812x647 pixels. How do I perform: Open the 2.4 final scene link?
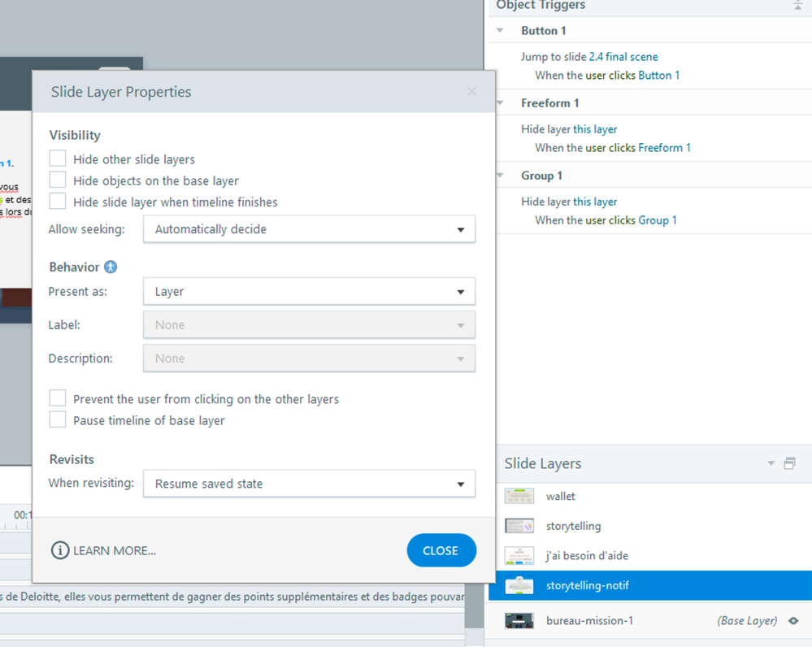point(623,56)
